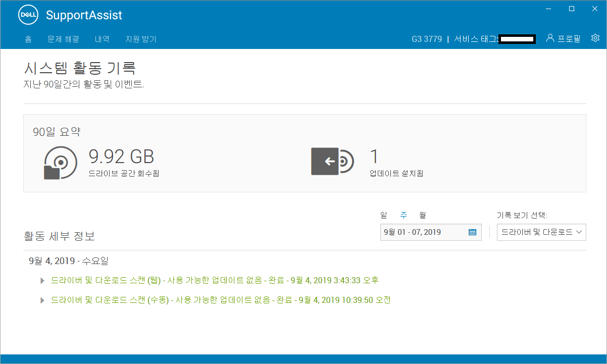
Task: Click the 활동 세부 정보 heading
Action: [60, 236]
